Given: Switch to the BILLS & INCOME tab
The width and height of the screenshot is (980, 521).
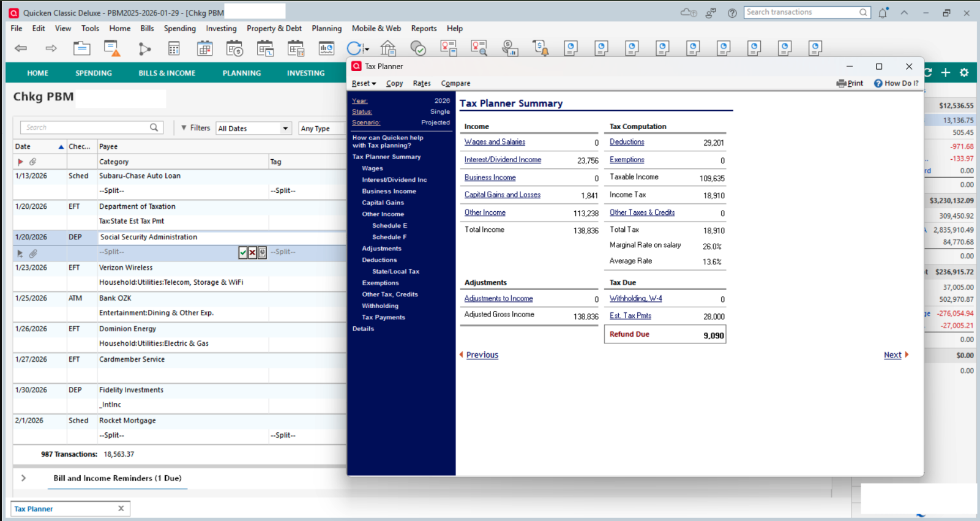Looking at the screenshot, I should pos(167,73).
